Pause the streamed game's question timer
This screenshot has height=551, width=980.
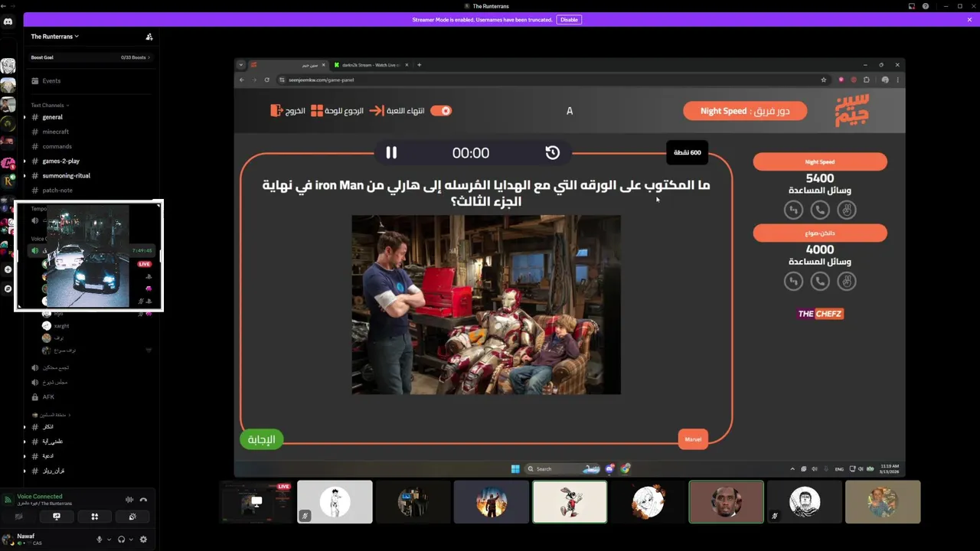[391, 153]
